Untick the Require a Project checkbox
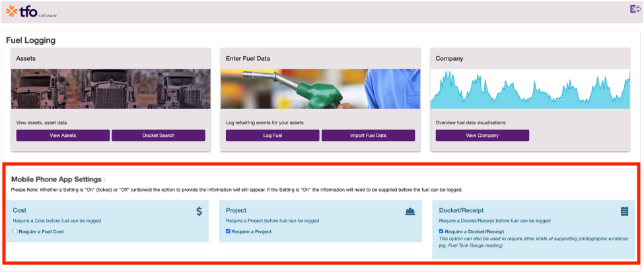The image size is (644, 275). pos(229,231)
